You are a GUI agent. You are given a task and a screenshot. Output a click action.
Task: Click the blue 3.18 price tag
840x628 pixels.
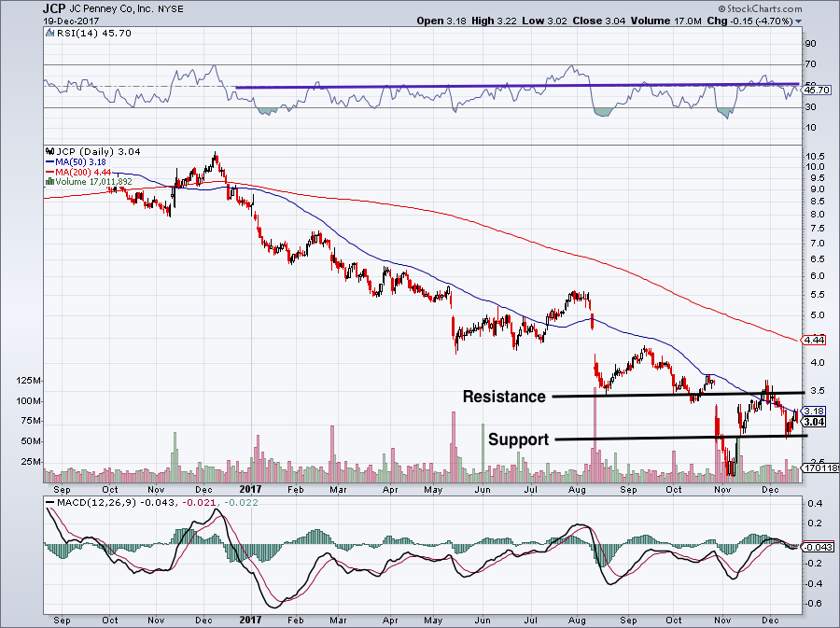[x=814, y=412]
